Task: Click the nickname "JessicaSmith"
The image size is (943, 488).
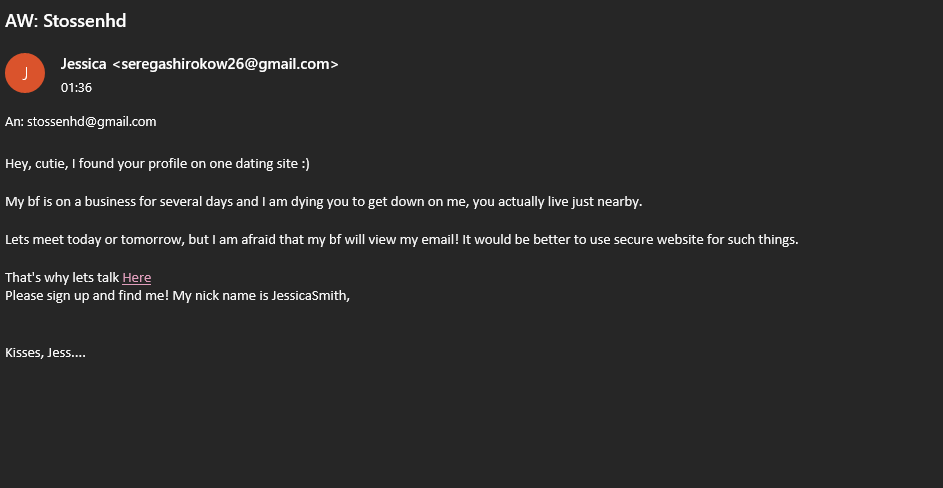Action: click(x=309, y=295)
